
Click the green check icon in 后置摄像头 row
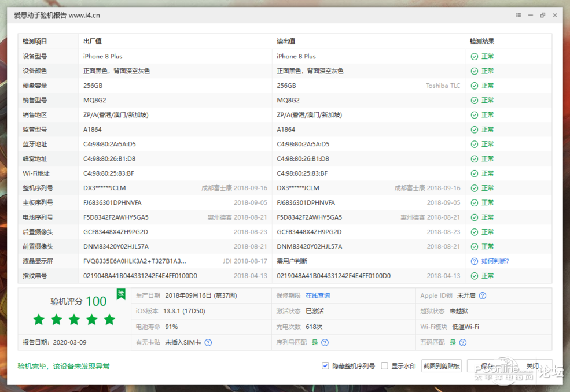[x=475, y=232]
